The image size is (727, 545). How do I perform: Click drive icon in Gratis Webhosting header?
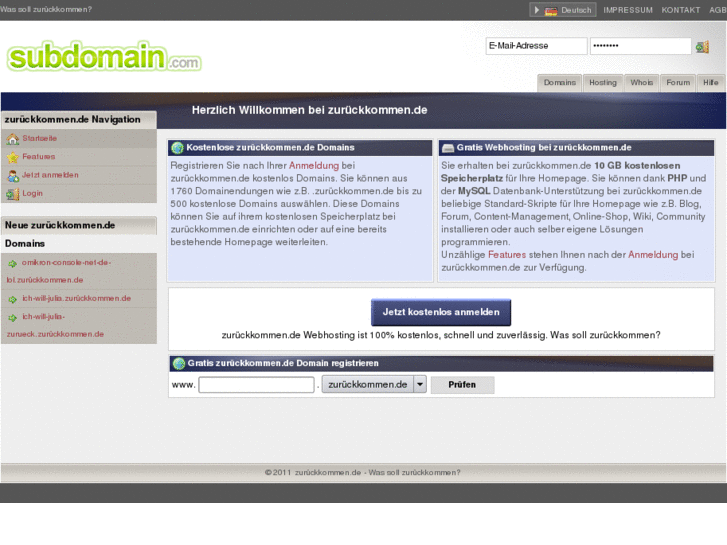pyautogui.click(x=448, y=148)
